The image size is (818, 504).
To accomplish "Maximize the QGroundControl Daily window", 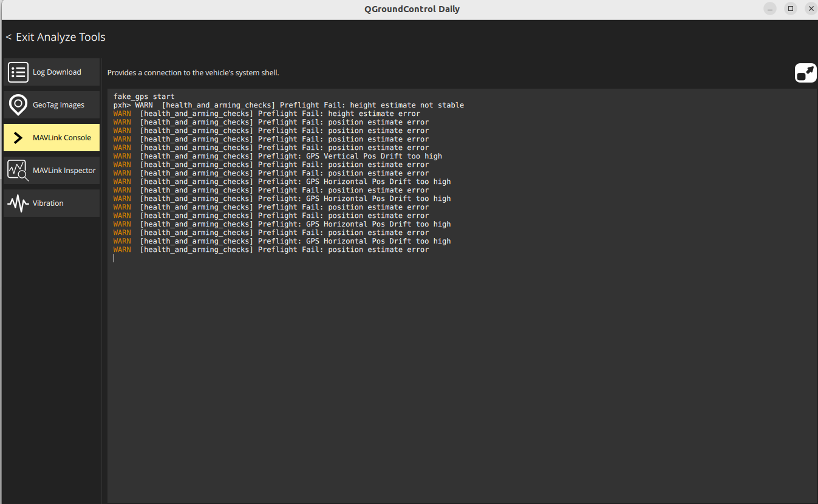I will pos(790,9).
